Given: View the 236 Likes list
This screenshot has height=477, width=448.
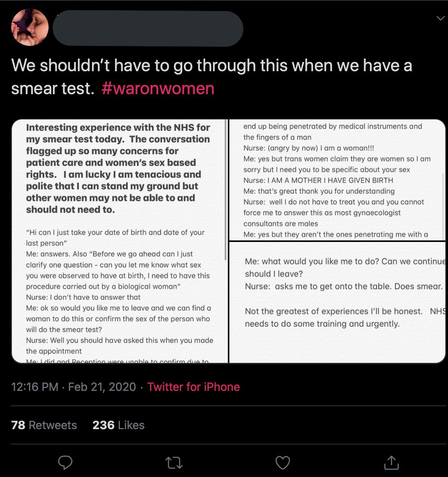Looking at the screenshot, I should pyautogui.click(x=118, y=425).
